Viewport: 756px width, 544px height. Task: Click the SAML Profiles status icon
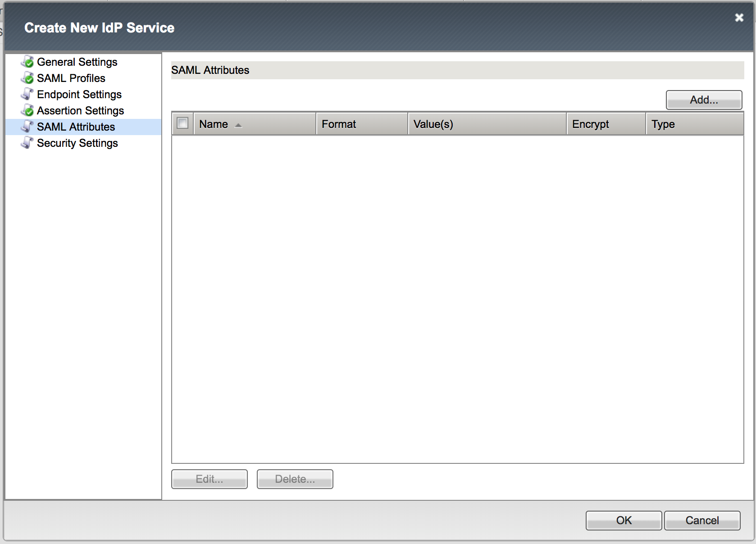27,78
